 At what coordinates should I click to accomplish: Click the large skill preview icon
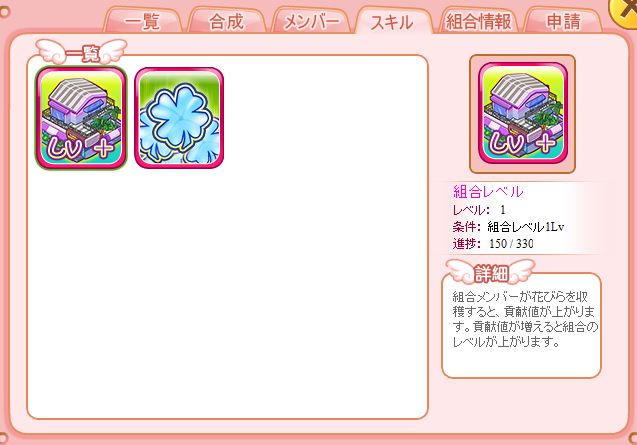pos(523,114)
